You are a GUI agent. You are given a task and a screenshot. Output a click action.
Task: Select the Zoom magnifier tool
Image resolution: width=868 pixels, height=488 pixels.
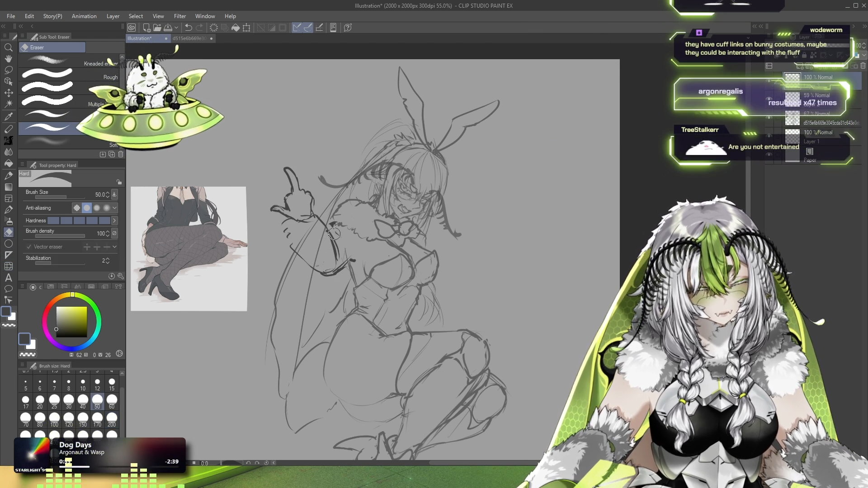[8, 47]
